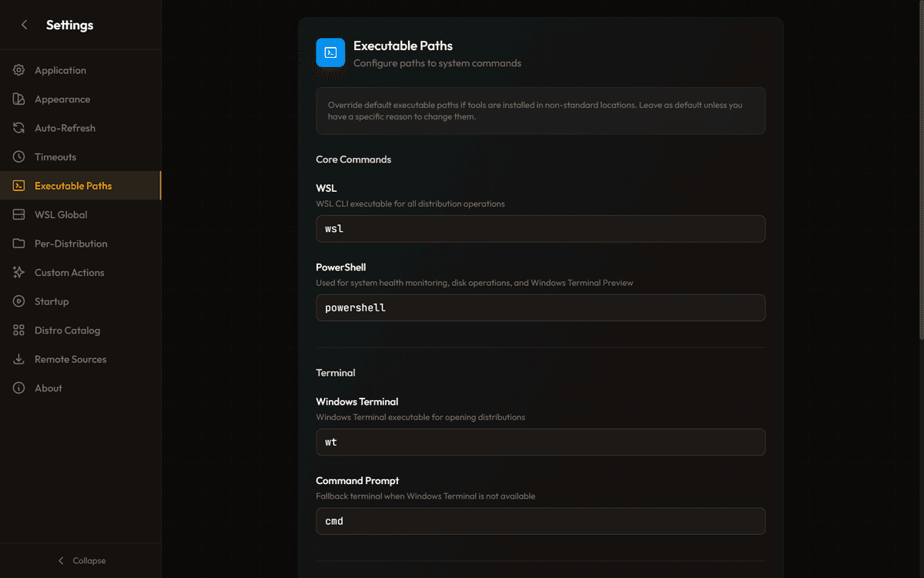
Task: Click the Distro Catalog grid icon
Action: tap(19, 331)
